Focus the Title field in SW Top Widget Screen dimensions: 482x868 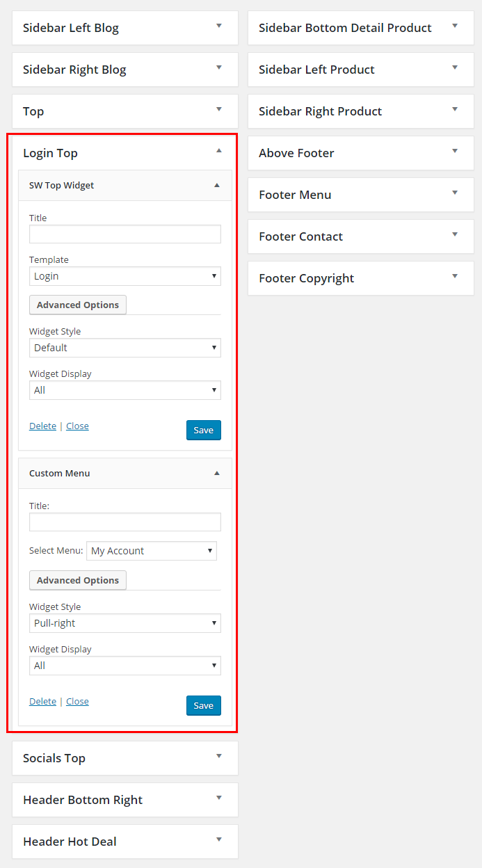tap(125, 234)
